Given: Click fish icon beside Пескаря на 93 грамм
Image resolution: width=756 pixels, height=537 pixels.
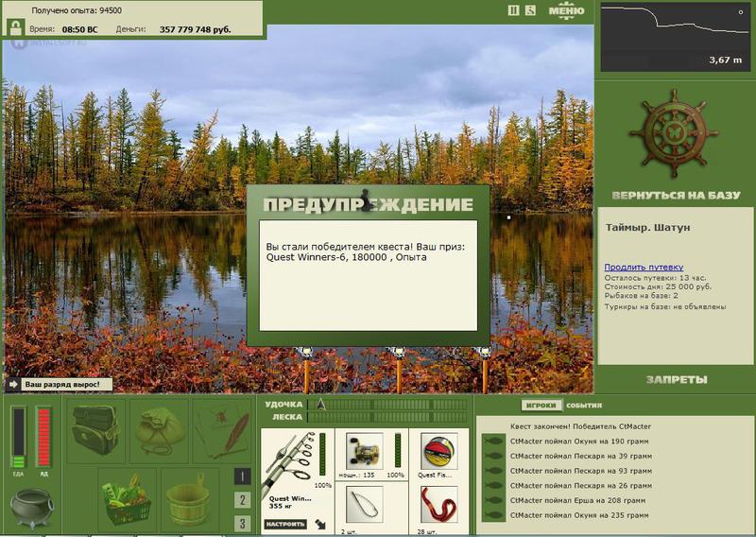Looking at the screenshot, I should click(x=492, y=471).
